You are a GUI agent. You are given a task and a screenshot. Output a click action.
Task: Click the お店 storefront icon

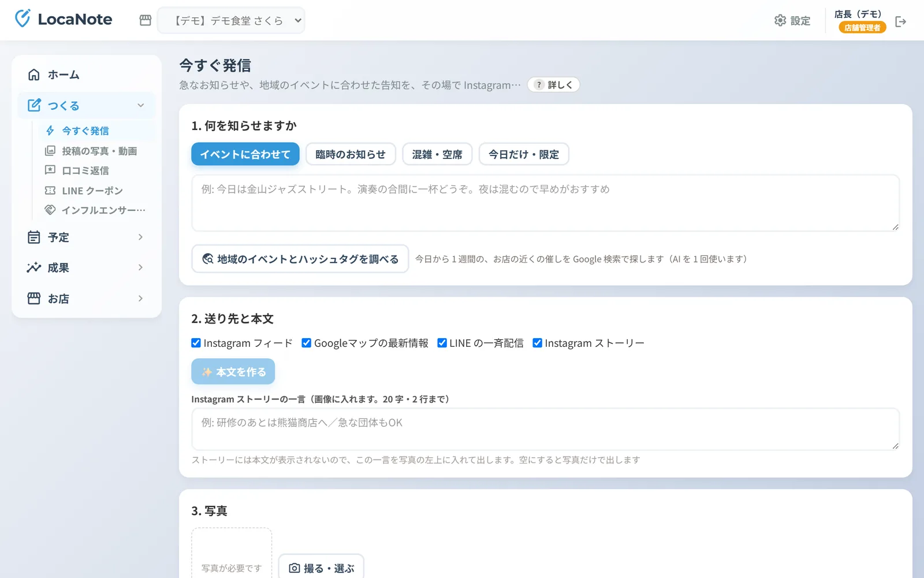pos(34,298)
